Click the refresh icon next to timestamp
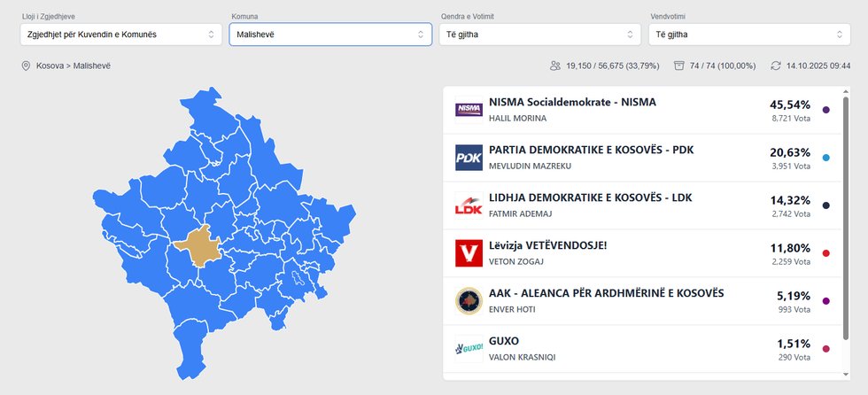This screenshot has width=868, height=395. pos(776,66)
